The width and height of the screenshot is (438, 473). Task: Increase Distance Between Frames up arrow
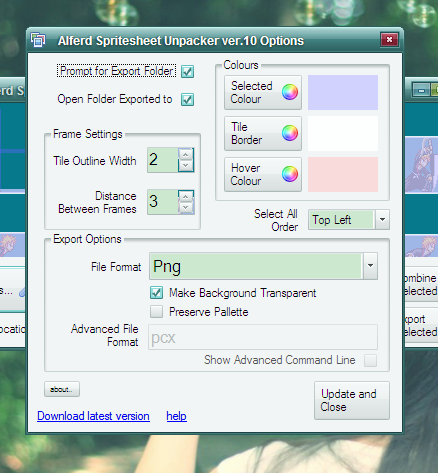click(x=186, y=196)
